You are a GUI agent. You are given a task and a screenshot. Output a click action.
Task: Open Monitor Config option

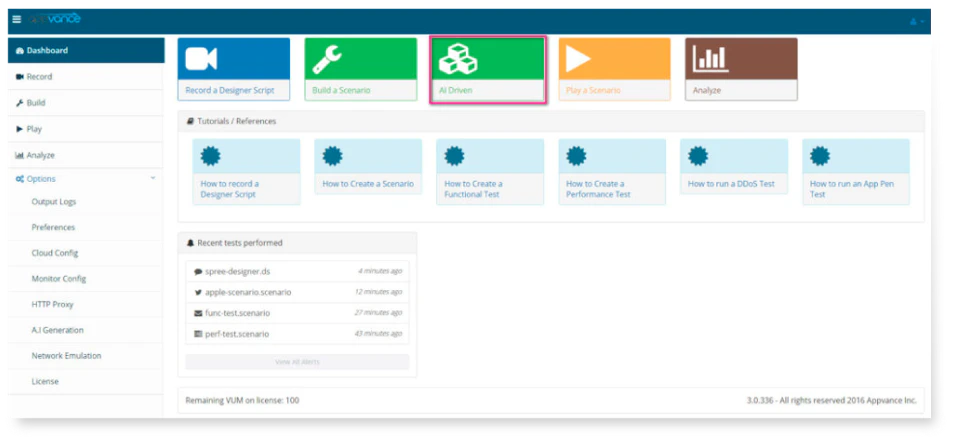coord(59,279)
